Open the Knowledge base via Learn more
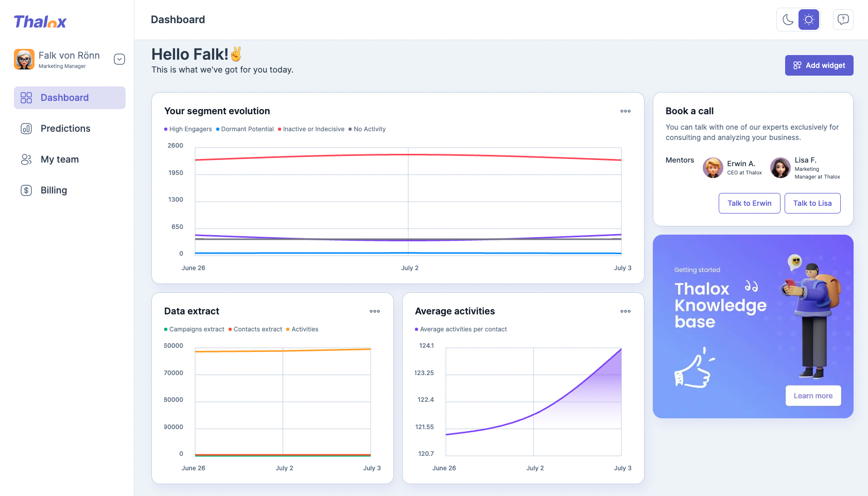The image size is (868, 496). (812, 396)
